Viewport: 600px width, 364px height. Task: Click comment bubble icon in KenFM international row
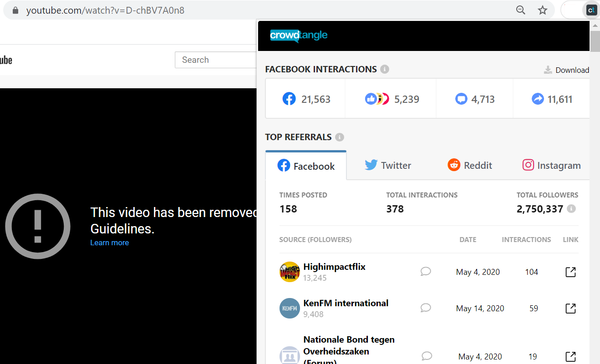[x=426, y=308]
